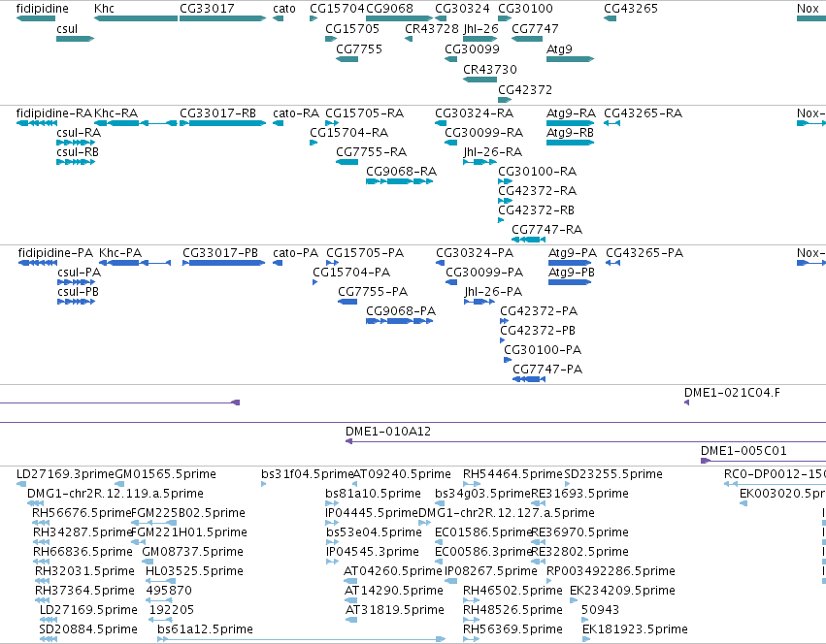Select the Atg9-RB transcript label

coord(570,133)
